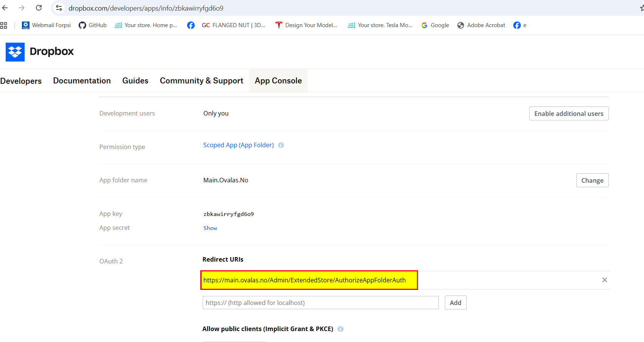
Task: Click the Main.Ovalas.No folder name text
Action: 226,180
